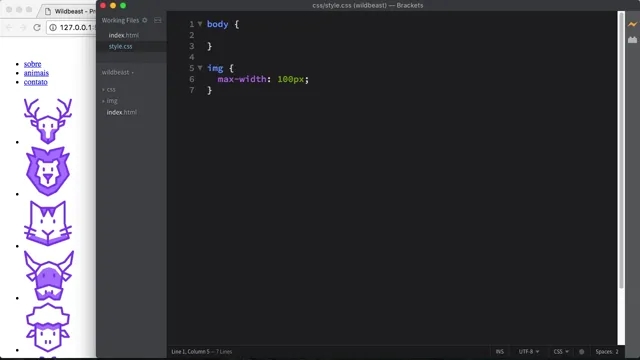Click the linting status circle in status bar
Image resolution: width=640 pixels, height=360 pixels.
coord(582,351)
